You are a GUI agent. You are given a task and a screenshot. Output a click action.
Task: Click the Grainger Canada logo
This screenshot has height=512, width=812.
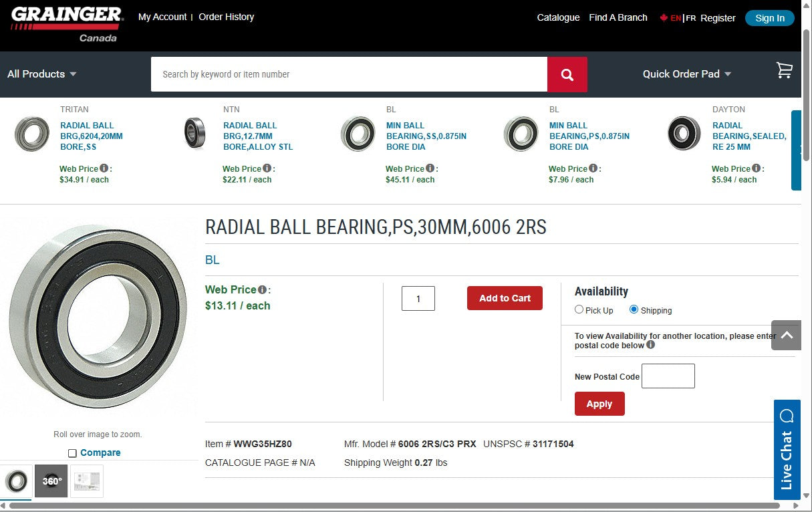tap(67, 24)
